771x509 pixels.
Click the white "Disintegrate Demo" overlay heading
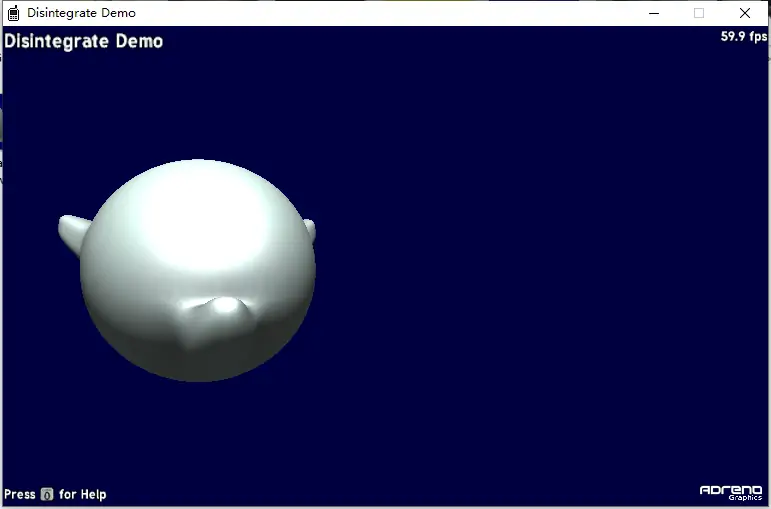point(84,41)
